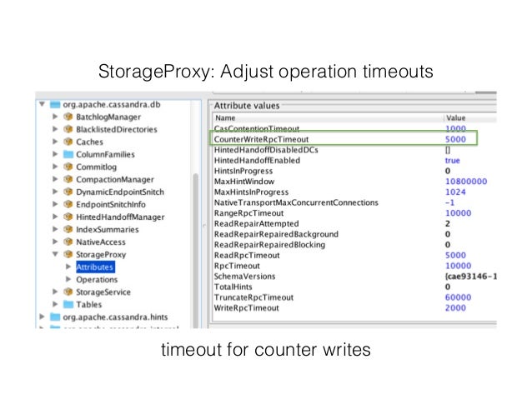The width and height of the screenshot is (532, 399).
Task: Select the CounterWriteRpcTimeout attribute name
Action: tap(261, 139)
